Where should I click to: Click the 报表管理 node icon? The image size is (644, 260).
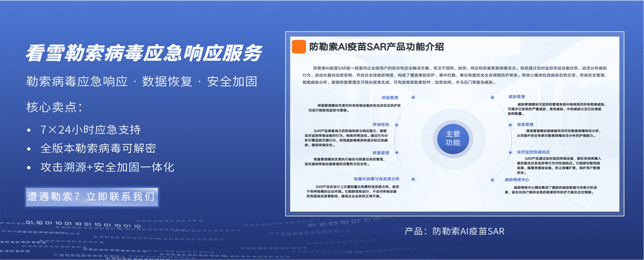point(510,125)
